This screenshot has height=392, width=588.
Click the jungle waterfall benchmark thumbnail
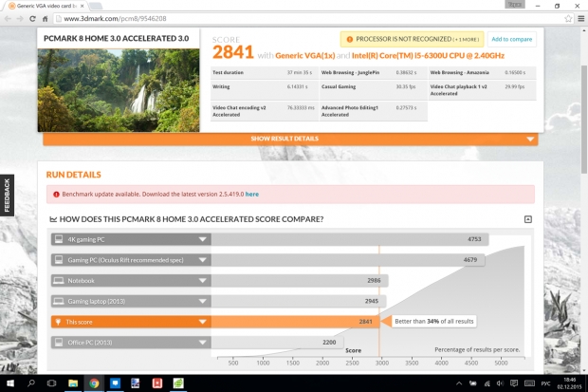119,90
